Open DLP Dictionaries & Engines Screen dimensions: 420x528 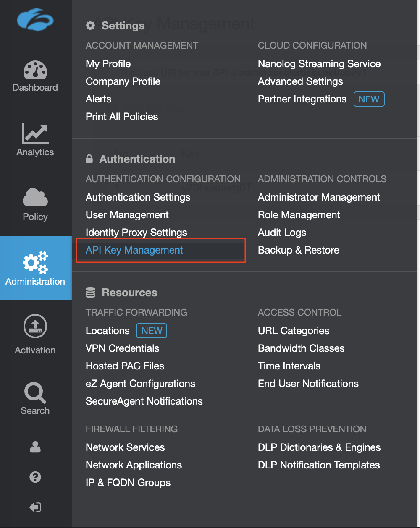[319, 447]
